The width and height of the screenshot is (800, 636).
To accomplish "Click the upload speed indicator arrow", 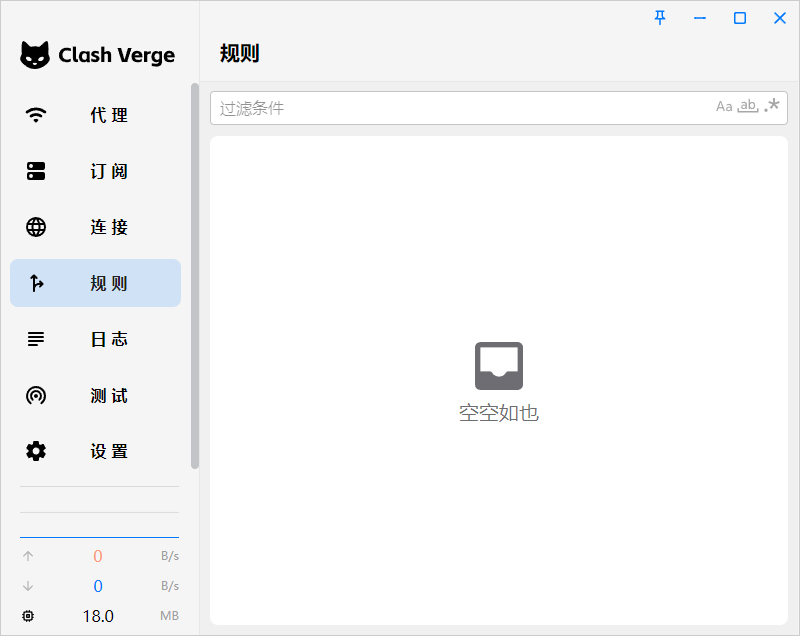I will (x=28, y=556).
